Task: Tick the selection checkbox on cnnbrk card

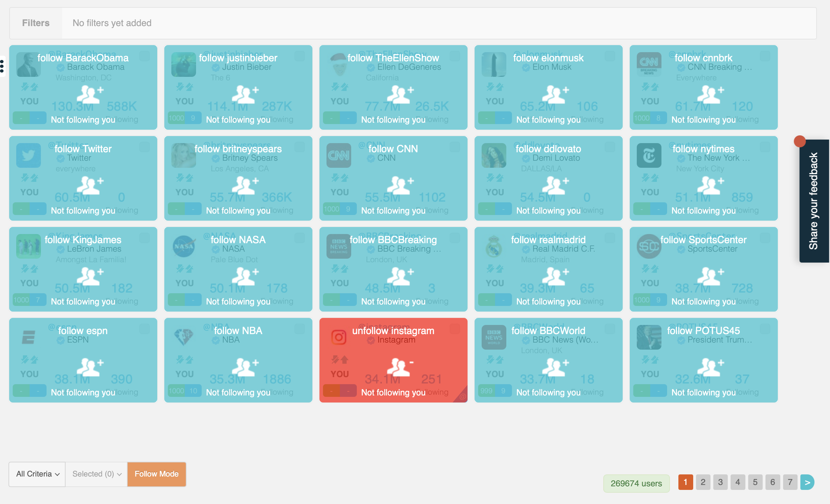Action: click(765, 56)
